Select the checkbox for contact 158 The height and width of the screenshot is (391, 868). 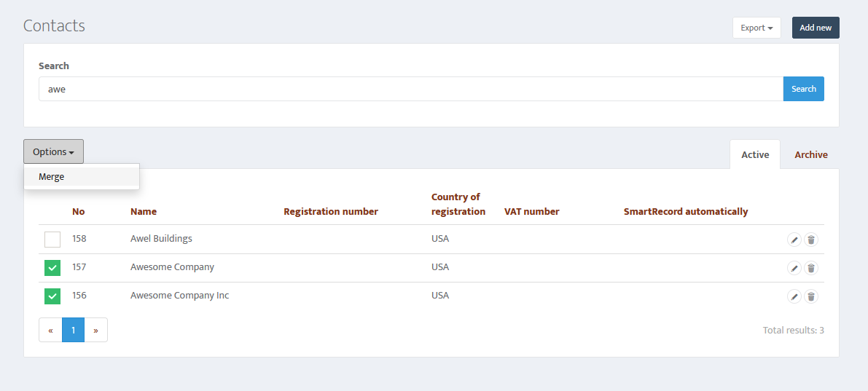coord(52,240)
